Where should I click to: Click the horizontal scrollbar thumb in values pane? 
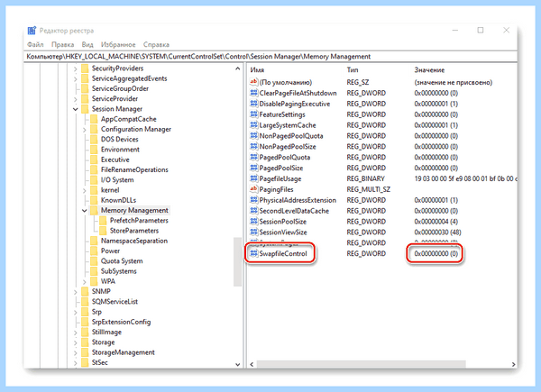point(362,364)
